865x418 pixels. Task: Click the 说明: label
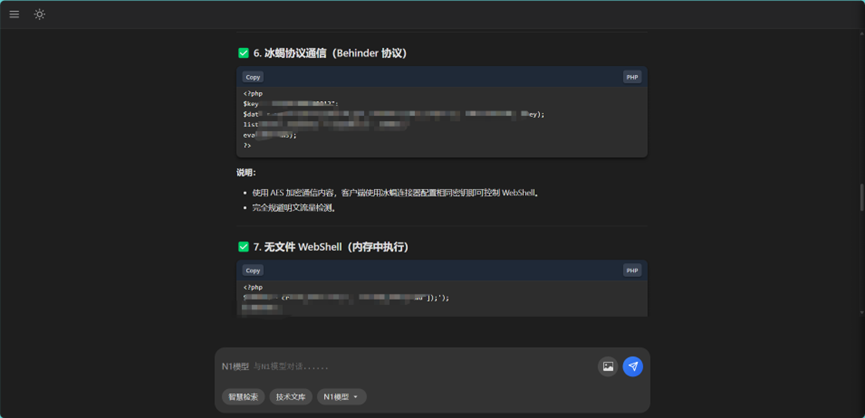point(246,173)
